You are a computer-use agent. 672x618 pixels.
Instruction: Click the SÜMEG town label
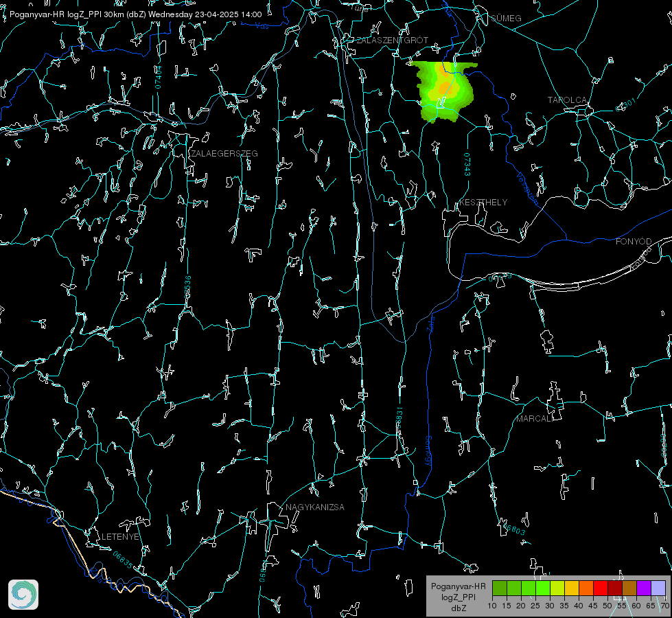click(x=506, y=18)
